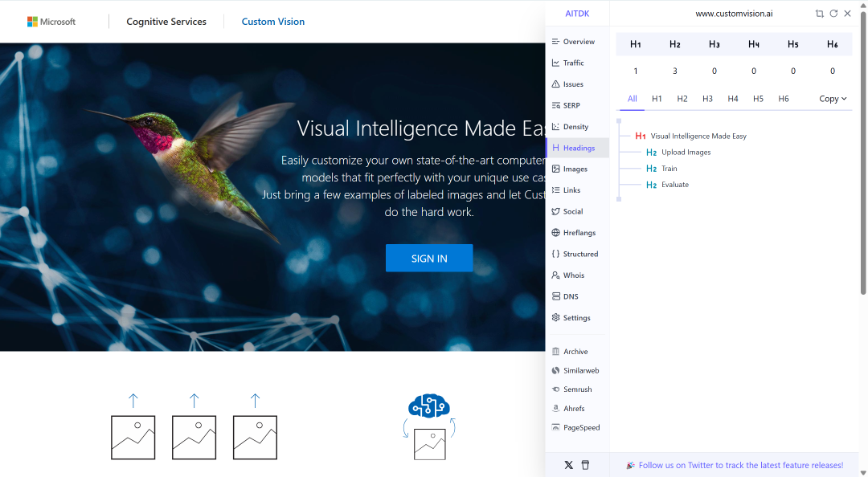The image size is (868, 477).
Task: Click the Hreflangs globe icon
Action: tap(556, 232)
